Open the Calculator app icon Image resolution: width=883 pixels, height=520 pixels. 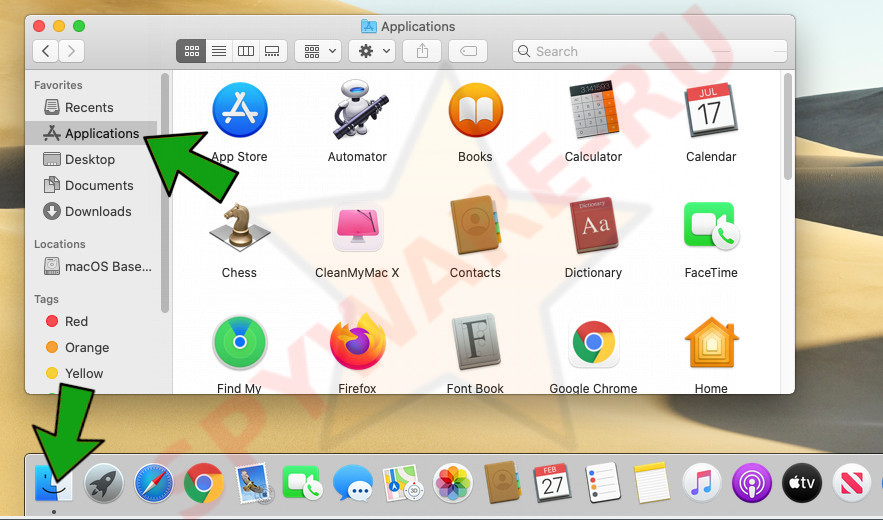pyautogui.click(x=594, y=110)
